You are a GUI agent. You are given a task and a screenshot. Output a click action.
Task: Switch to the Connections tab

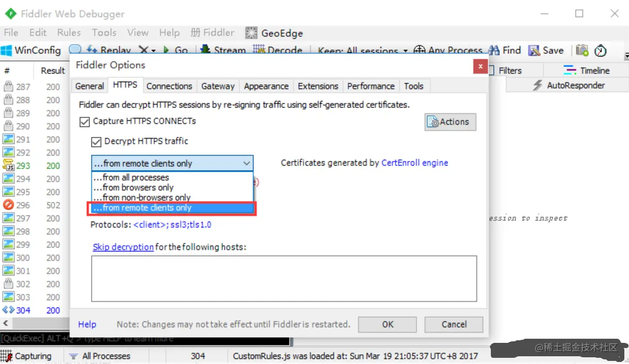(x=169, y=86)
